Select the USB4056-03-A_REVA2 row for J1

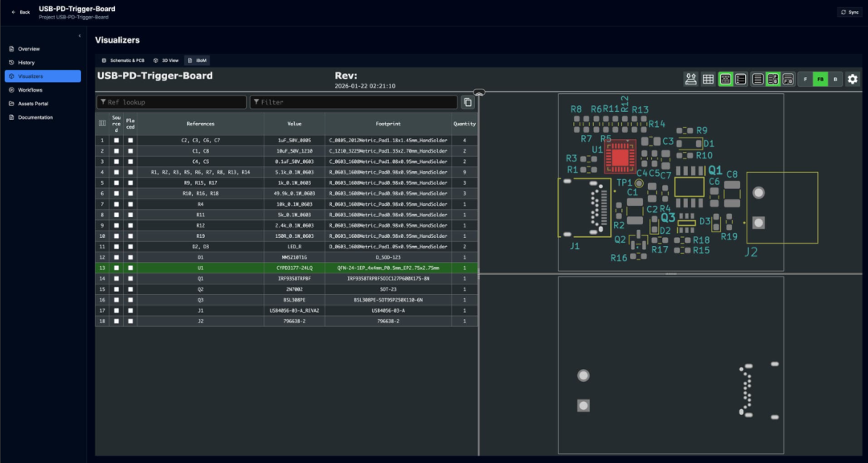(286, 311)
